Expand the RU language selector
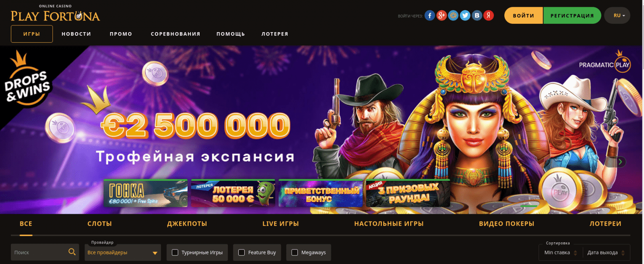 [617, 16]
